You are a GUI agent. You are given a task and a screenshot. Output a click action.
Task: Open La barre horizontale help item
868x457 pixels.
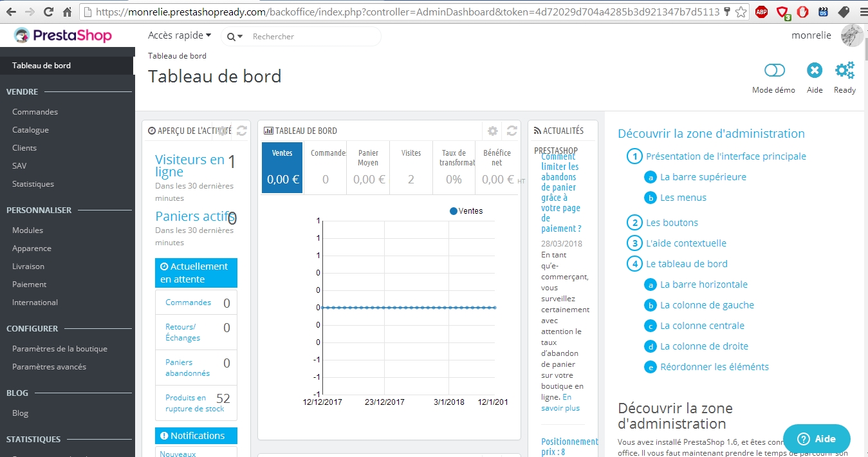(x=704, y=284)
